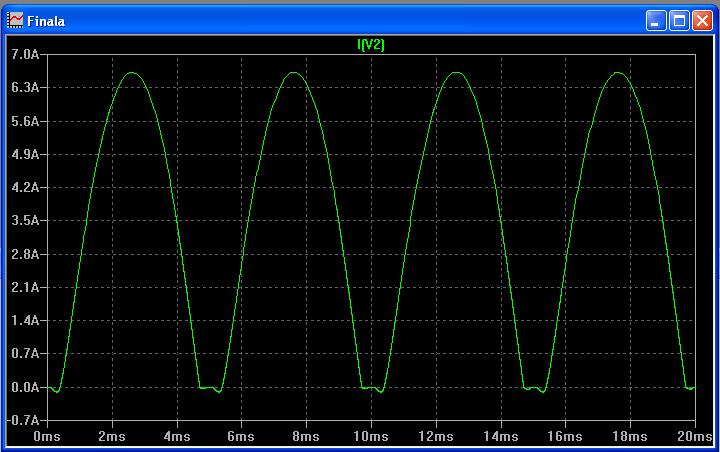Image resolution: width=720 pixels, height=452 pixels.
Task: Click the I(V2) trace label
Action: [371, 45]
